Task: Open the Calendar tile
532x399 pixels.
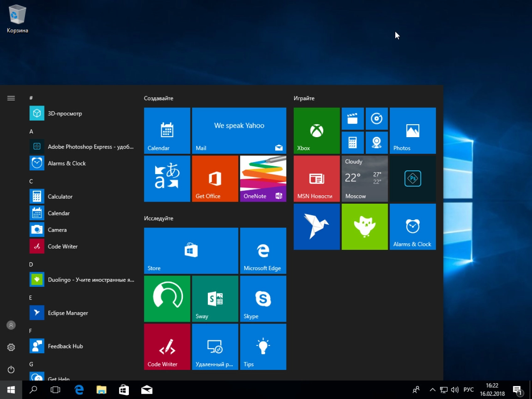Action: click(x=167, y=131)
